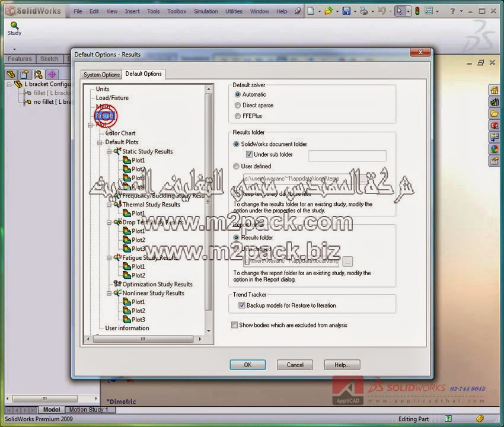Open the Custom Properties icon in task pane
The height and width of the screenshot is (427, 504).
(495, 161)
